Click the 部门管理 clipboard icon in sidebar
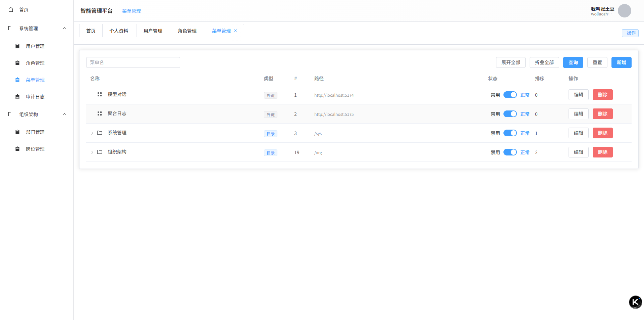Viewport: 644px width, 320px height. coord(17,132)
